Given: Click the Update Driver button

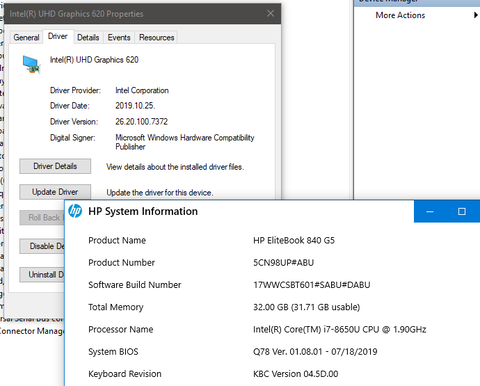Looking at the screenshot, I should coord(55,192).
